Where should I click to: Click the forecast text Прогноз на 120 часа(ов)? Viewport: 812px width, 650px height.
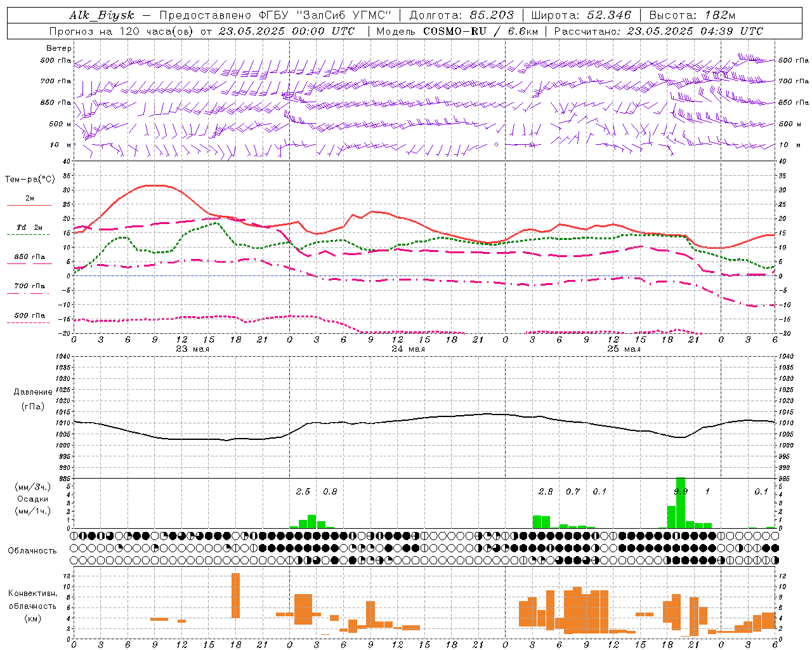tap(122, 31)
